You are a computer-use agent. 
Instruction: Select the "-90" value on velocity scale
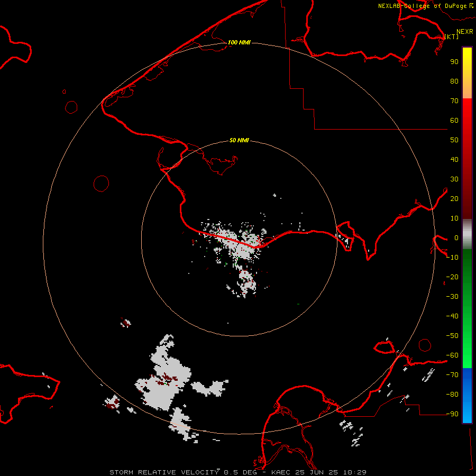[452, 414]
